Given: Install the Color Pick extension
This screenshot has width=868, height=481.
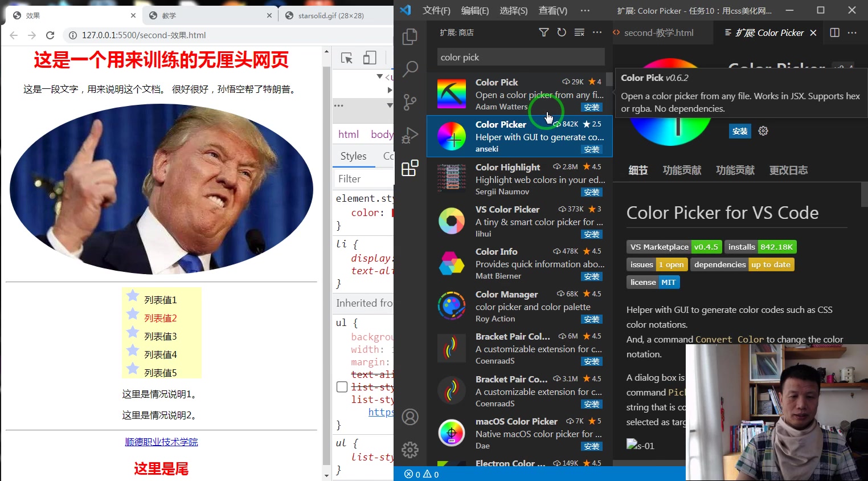Looking at the screenshot, I should tap(592, 107).
